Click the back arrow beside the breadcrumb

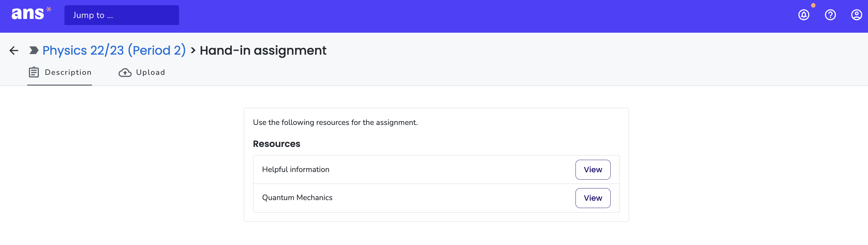(x=14, y=50)
